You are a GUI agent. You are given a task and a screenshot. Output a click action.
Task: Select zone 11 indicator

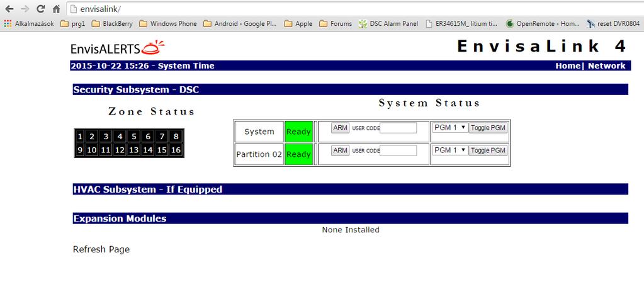click(106, 150)
